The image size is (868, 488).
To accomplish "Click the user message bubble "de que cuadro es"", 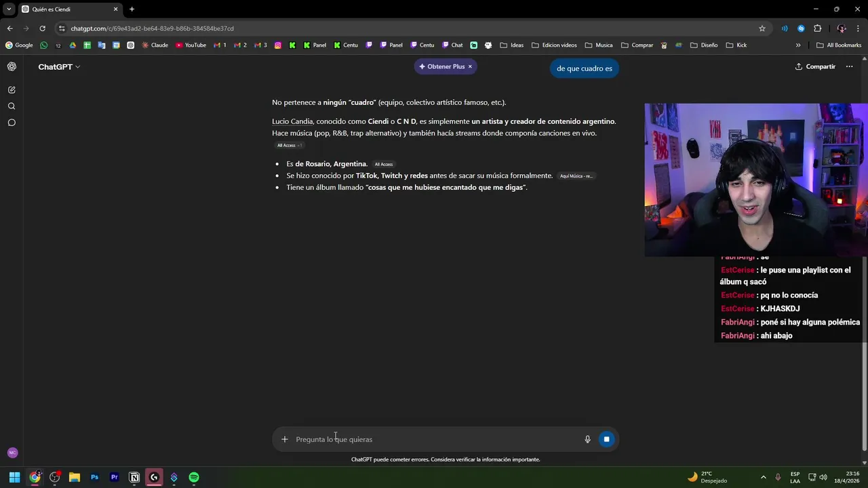I will [585, 68].
